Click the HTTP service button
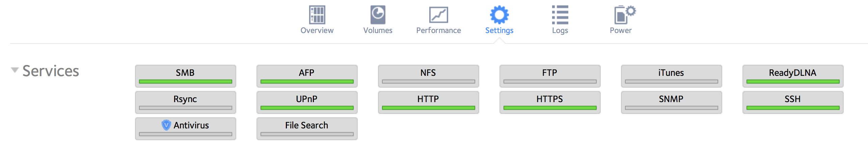Viewport: 868px width, 153px height. click(428, 102)
